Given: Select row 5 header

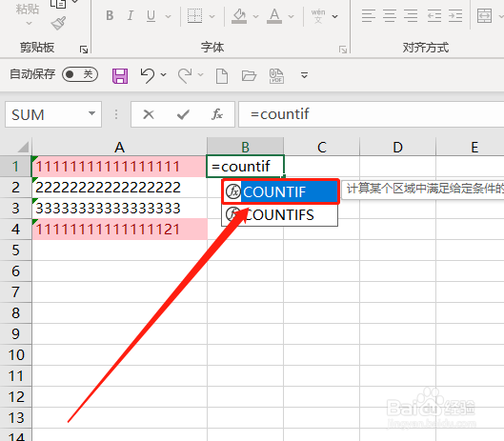Looking at the screenshot, I should point(15,251).
